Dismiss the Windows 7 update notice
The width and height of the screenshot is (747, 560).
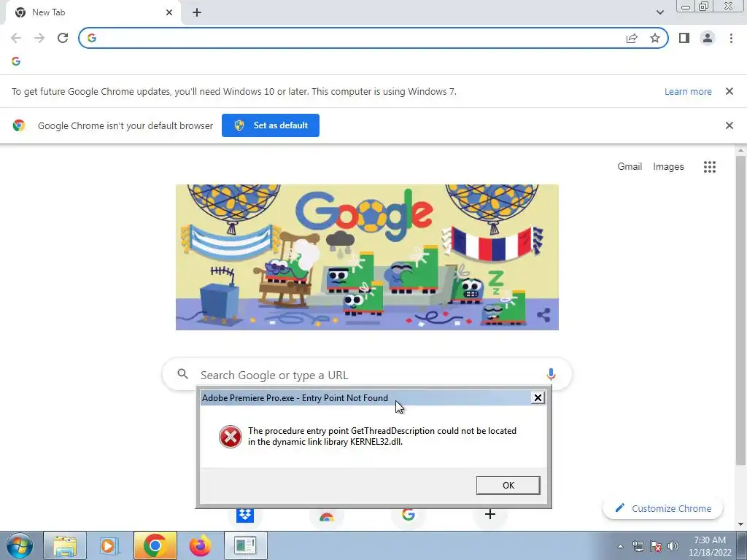[x=729, y=91]
